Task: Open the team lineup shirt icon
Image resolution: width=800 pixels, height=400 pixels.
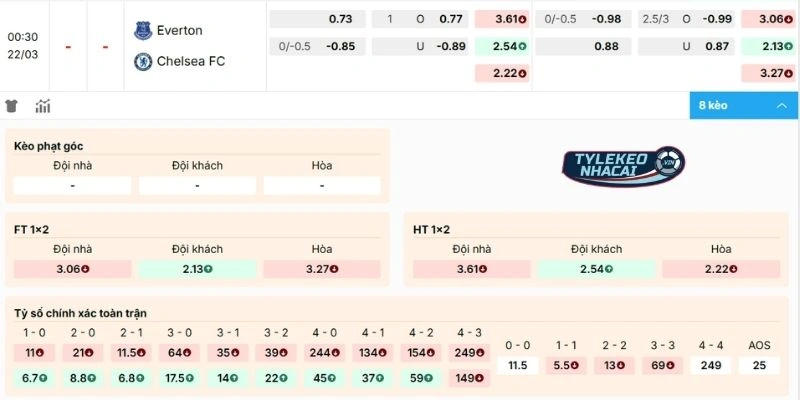Action: click(x=12, y=106)
